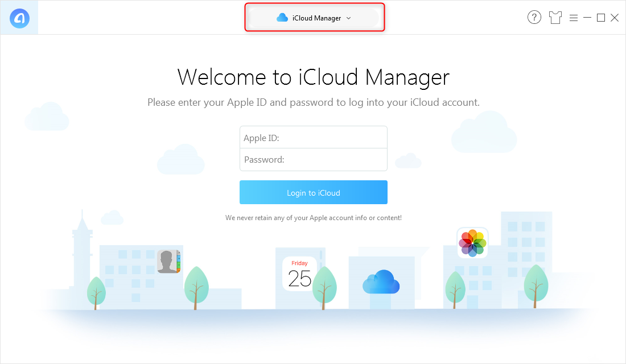
Task: Click the Contacts icon illustration
Action: (x=169, y=262)
